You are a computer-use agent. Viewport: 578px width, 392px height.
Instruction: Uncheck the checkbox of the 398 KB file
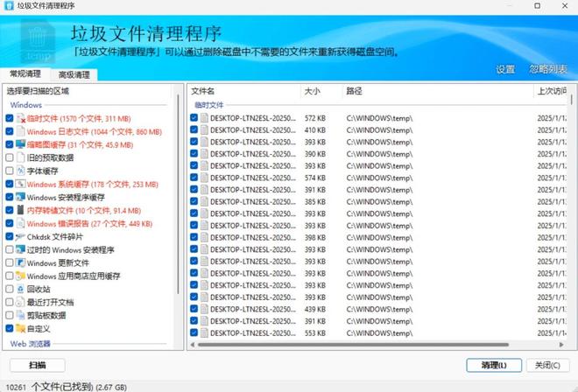click(194, 237)
